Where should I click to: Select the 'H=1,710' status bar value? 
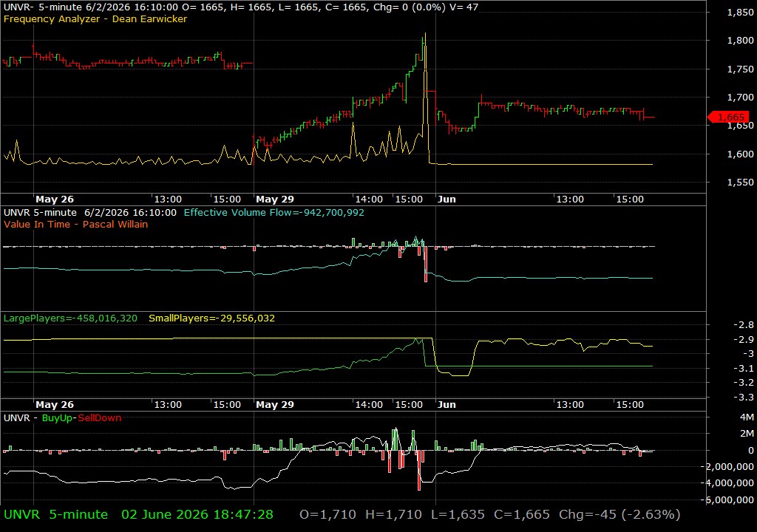pyautogui.click(x=393, y=514)
